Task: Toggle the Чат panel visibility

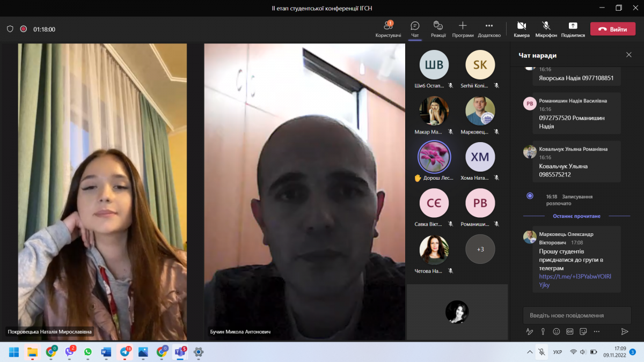Action: pyautogui.click(x=415, y=29)
